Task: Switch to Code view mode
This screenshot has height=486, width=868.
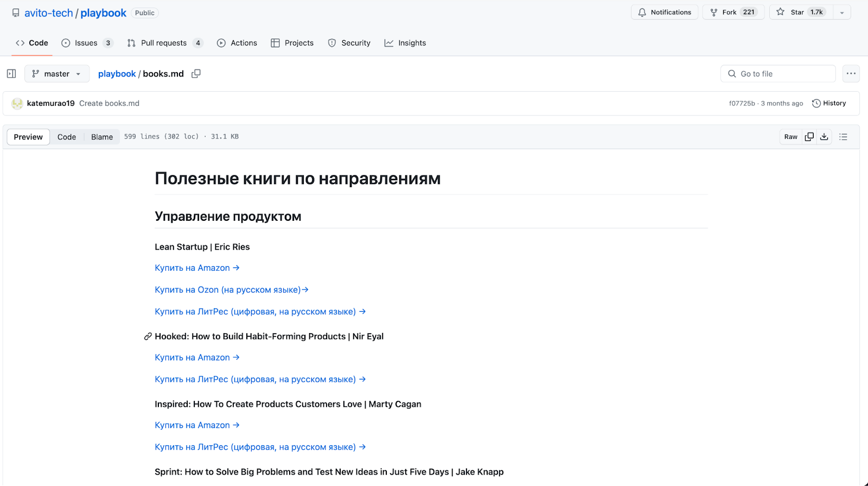Action: (67, 137)
